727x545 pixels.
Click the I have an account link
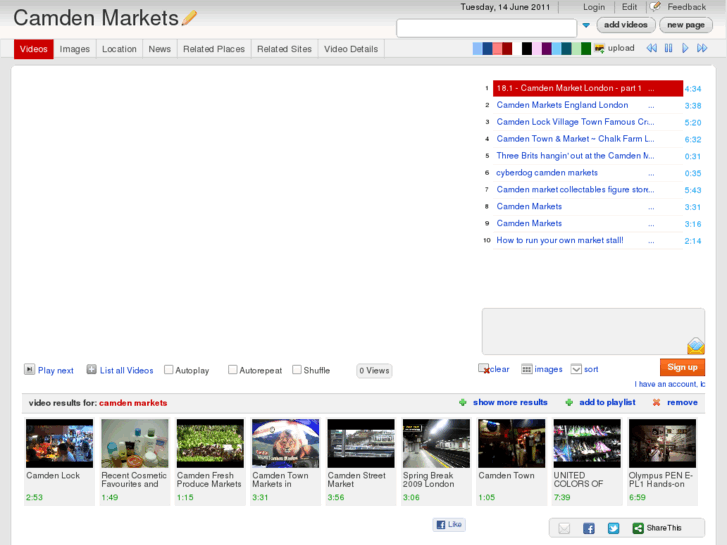point(670,384)
